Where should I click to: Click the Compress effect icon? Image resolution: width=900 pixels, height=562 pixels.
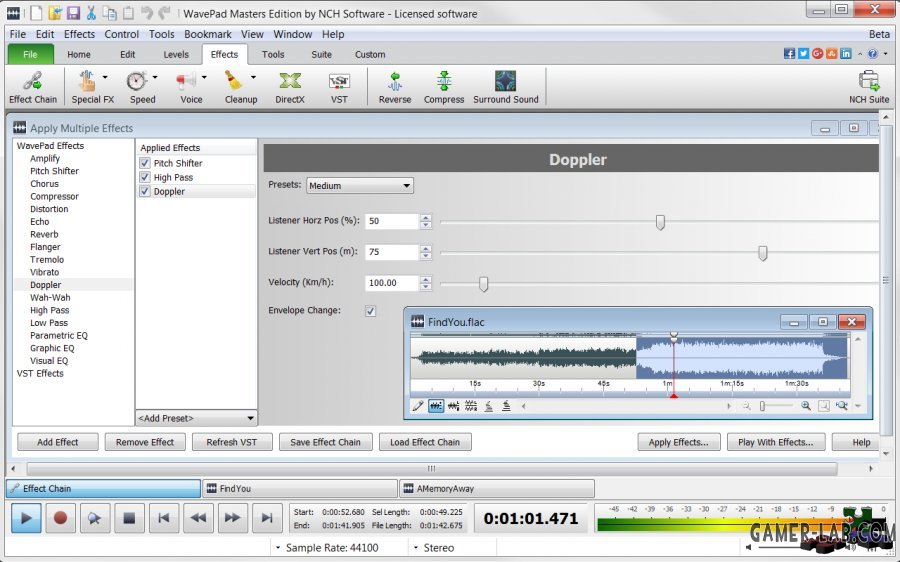(444, 81)
